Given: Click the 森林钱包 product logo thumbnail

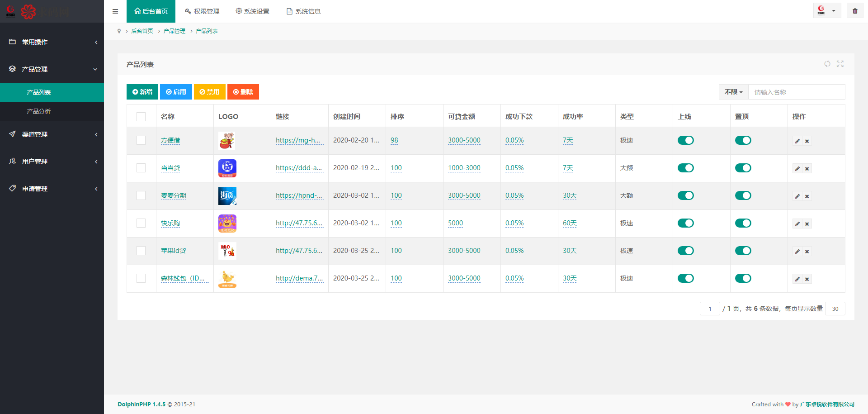Looking at the screenshot, I should tap(227, 279).
